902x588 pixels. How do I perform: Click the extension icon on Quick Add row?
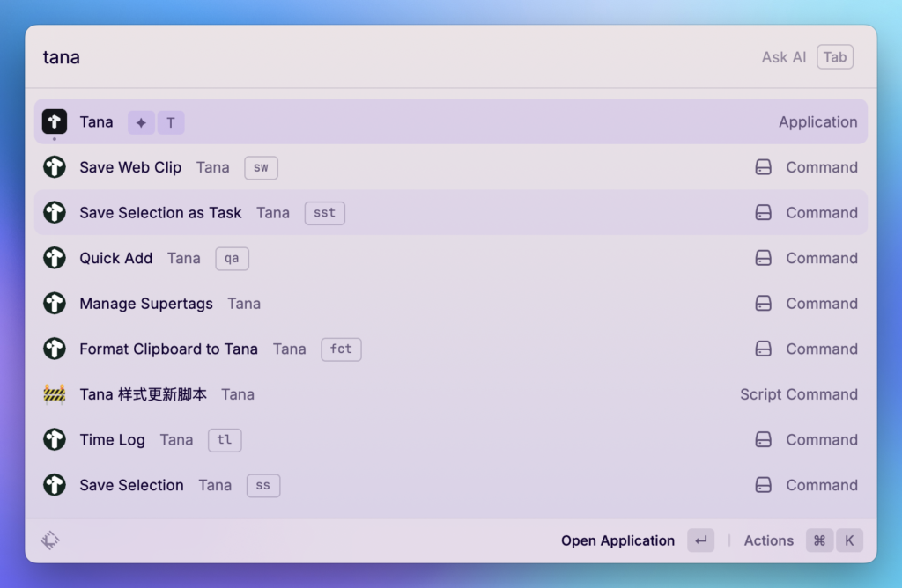tap(764, 258)
